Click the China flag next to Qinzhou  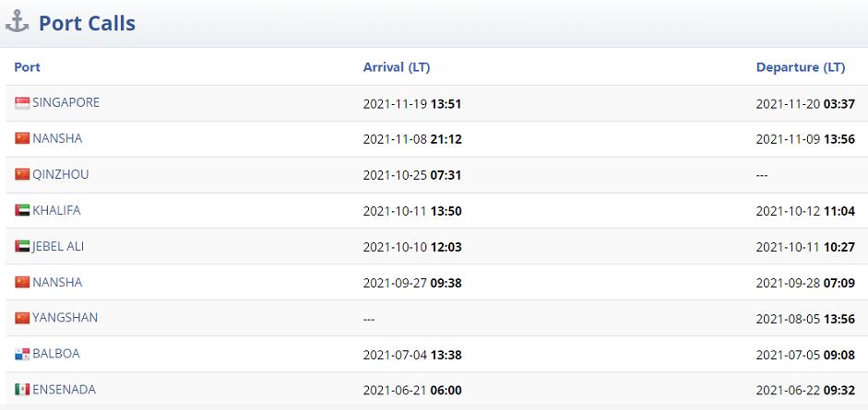[x=22, y=174]
